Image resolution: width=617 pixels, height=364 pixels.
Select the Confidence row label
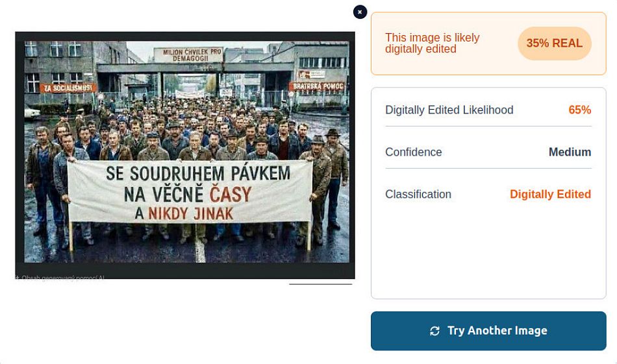pyautogui.click(x=413, y=152)
